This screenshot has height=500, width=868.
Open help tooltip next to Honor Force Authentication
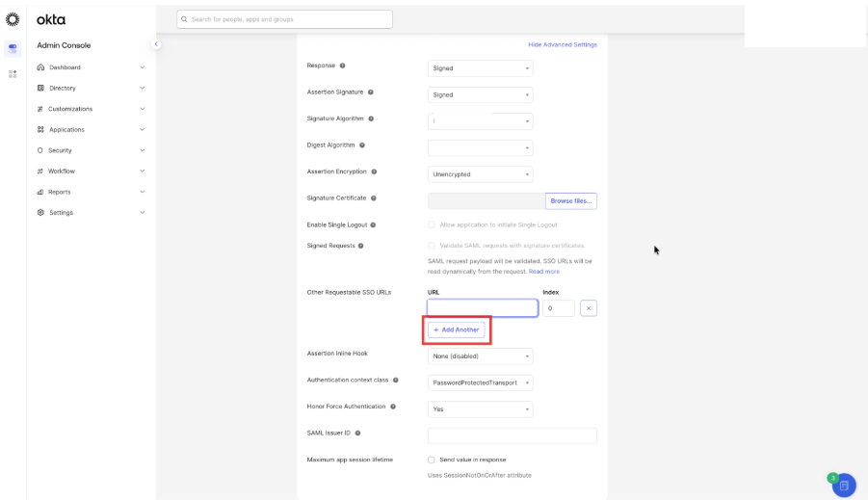click(393, 407)
